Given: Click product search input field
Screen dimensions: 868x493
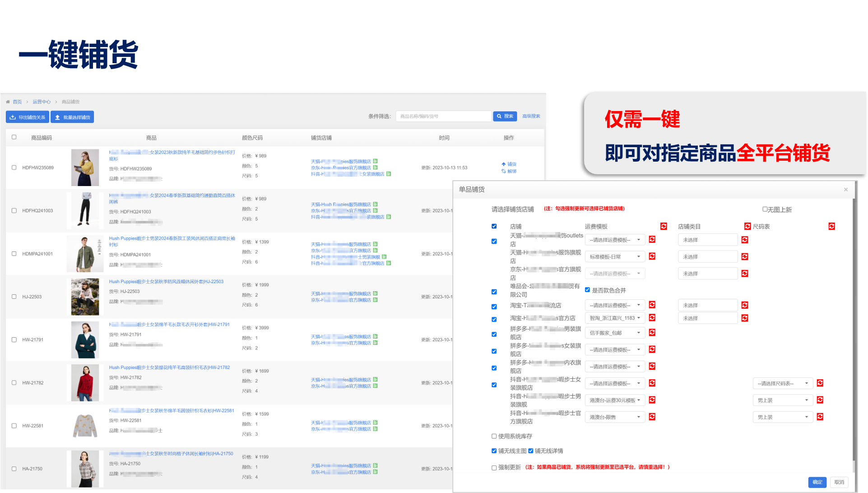Looking at the screenshot, I should click(443, 116).
